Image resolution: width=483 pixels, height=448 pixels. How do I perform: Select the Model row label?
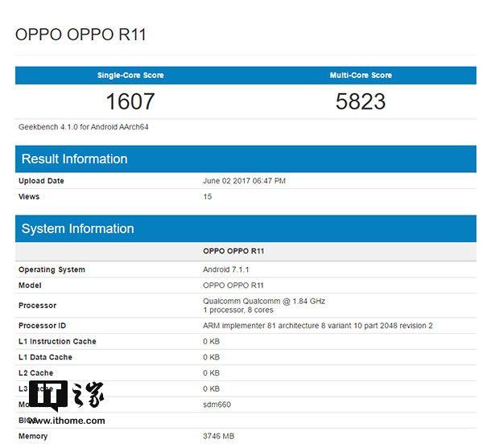coord(30,286)
